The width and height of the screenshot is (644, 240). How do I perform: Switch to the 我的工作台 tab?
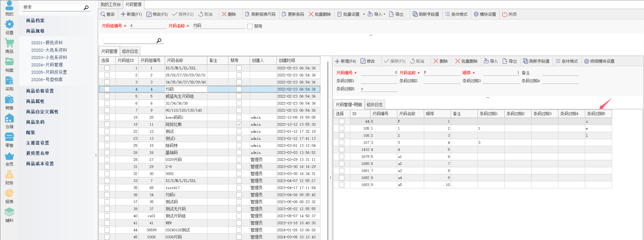[110, 4]
